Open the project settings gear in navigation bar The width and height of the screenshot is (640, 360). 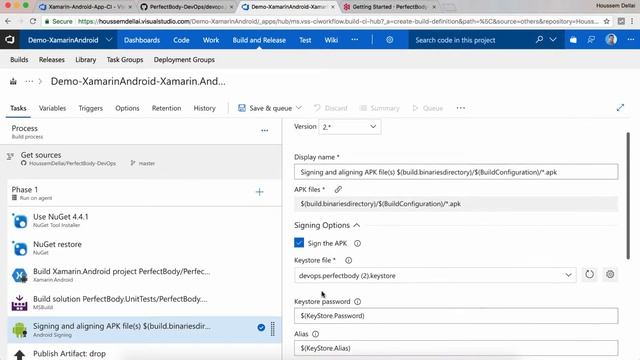point(389,40)
